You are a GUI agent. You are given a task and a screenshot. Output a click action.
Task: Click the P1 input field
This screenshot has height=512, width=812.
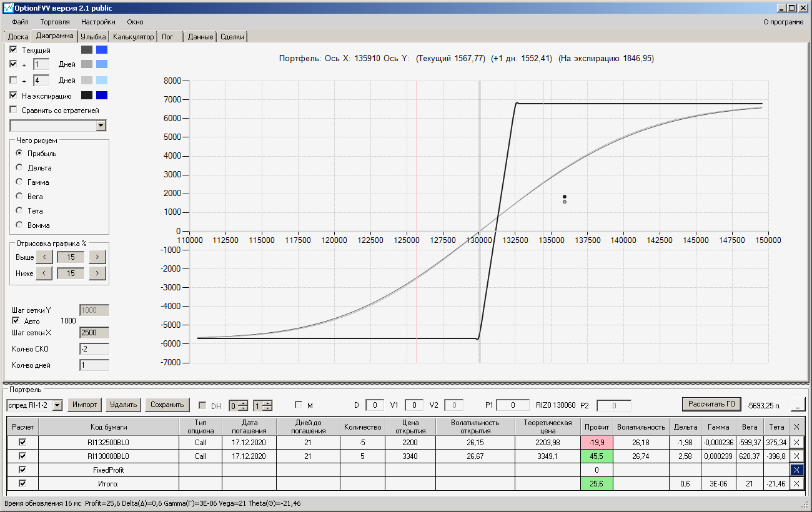pos(513,405)
